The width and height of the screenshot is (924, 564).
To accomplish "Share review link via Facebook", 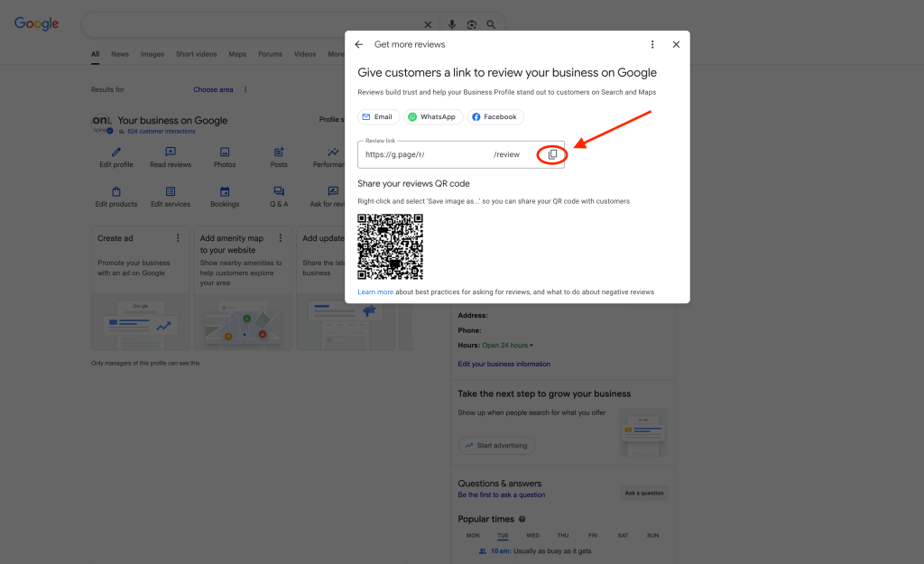I will tap(494, 116).
